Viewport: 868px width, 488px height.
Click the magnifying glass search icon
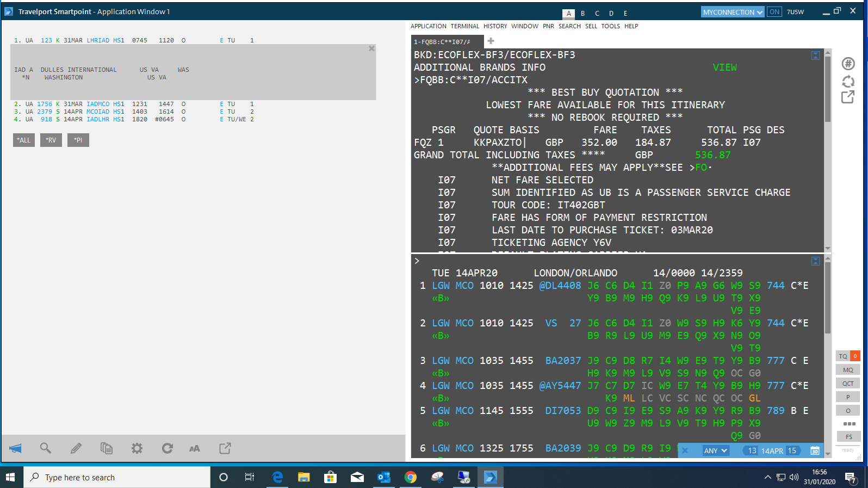(46, 448)
